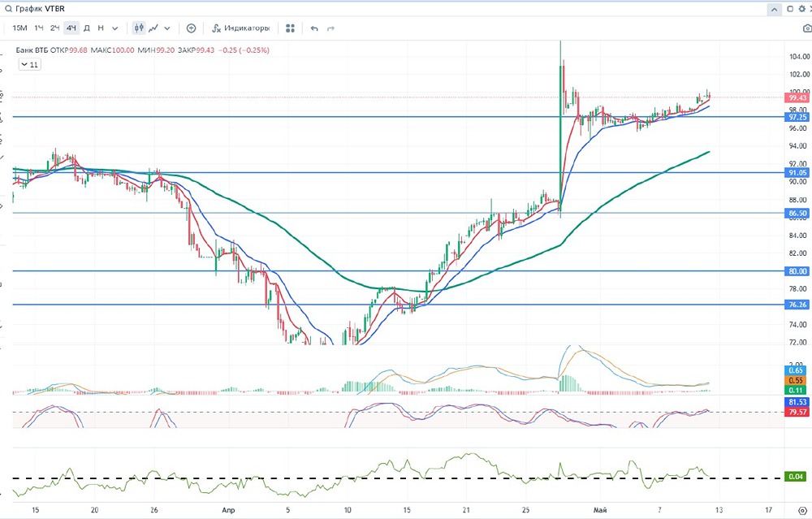Select the 80.00 horizontal level label
Image resolution: width=812 pixels, height=519 pixels.
click(x=797, y=271)
